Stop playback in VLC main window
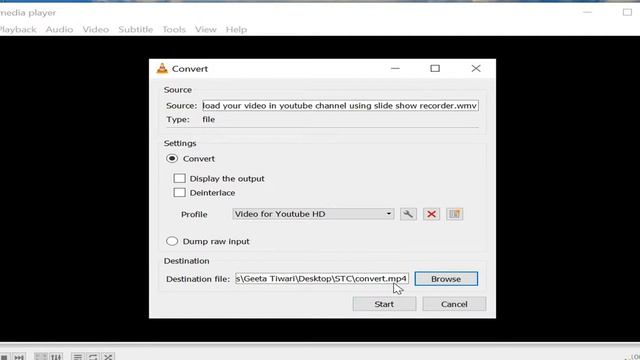 4,357
